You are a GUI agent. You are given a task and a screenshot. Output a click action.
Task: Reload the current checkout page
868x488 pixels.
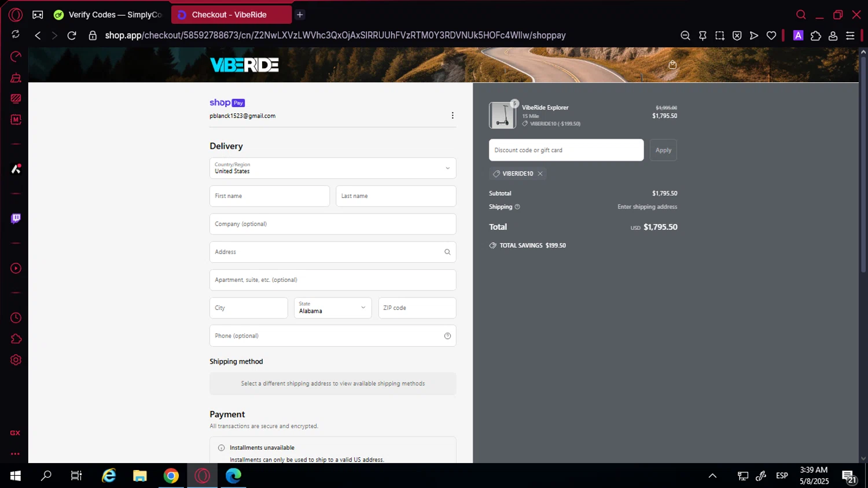[72, 36]
